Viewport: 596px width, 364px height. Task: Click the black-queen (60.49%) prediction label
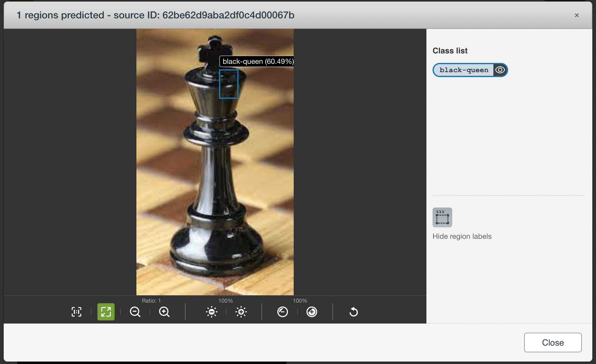pos(257,61)
